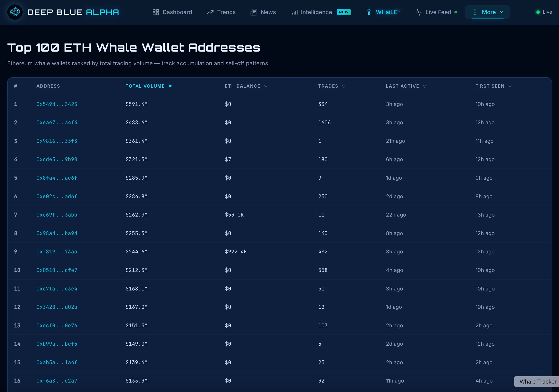Viewport: 559px width, 392px height.
Task: Click the Deep Blue Alpha fish logo
Action: pyautogui.click(x=15, y=12)
